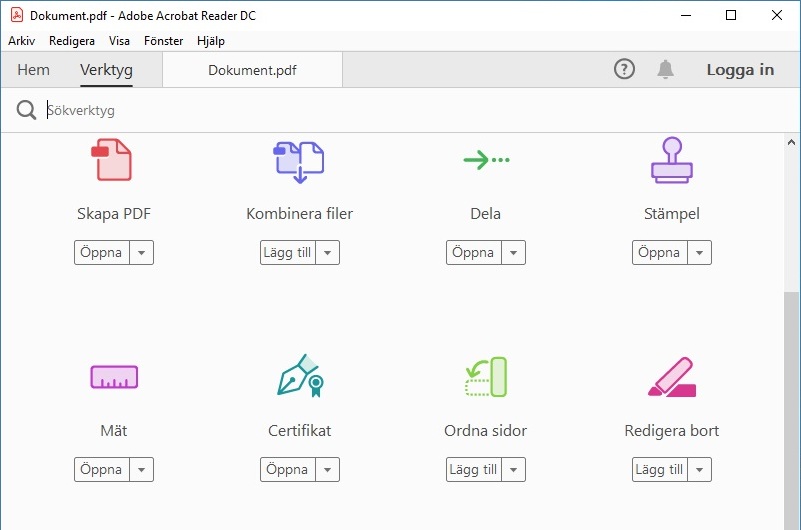801x530 pixels.
Task: Click Lägg till under Kombinera filer
Action: pyautogui.click(x=288, y=253)
